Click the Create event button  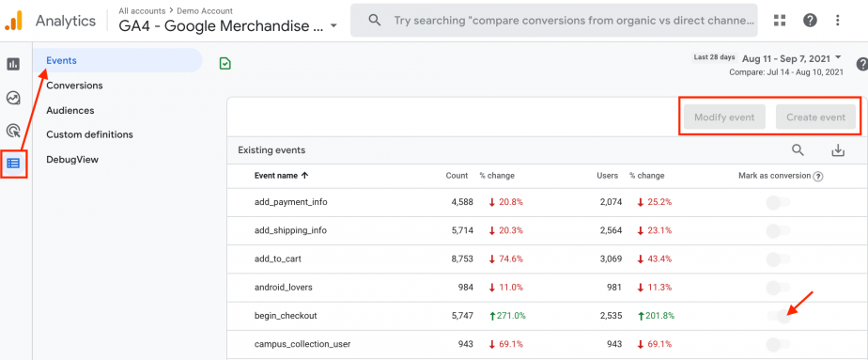click(x=816, y=117)
